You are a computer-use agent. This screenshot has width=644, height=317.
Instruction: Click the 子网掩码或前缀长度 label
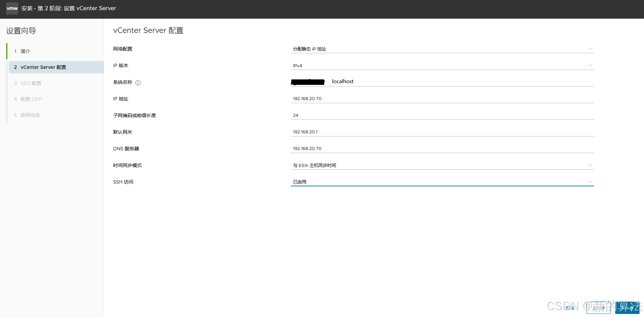coord(135,115)
